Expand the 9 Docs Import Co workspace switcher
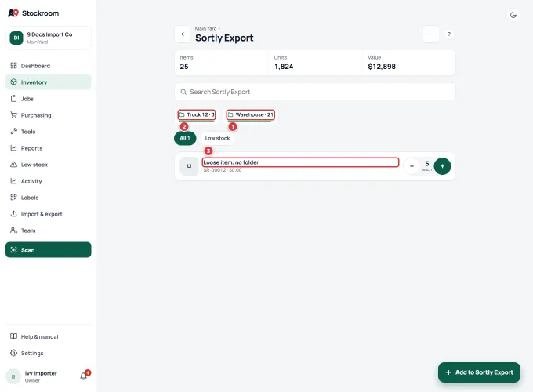 (49, 38)
